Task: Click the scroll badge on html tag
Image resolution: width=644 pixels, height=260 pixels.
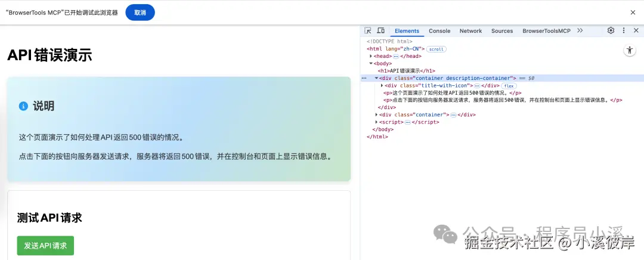Action: 436,49
